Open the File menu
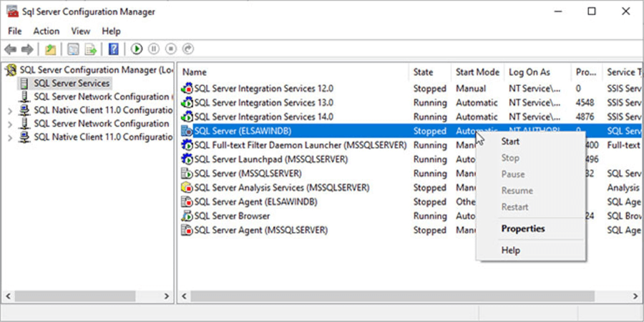The image size is (644, 322). (15, 31)
